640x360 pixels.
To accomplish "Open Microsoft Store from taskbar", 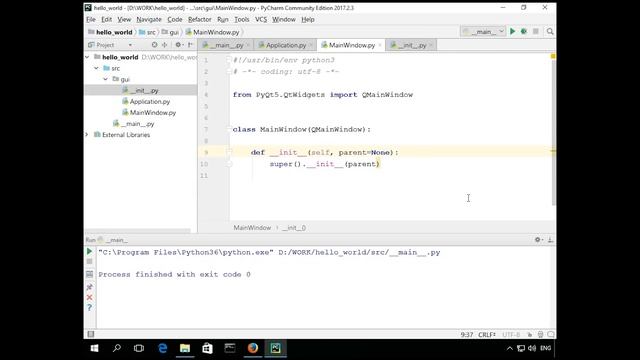I will coord(207,348).
